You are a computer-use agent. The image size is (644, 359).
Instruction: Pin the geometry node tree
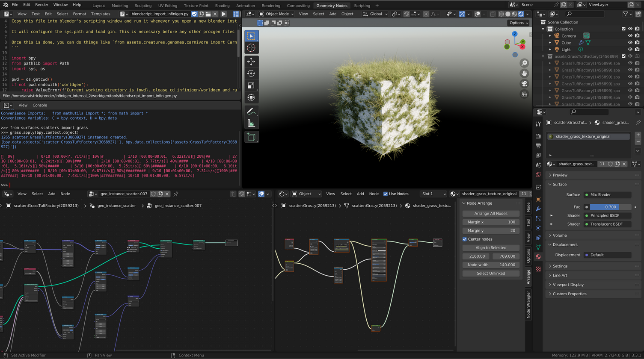tap(176, 194)
